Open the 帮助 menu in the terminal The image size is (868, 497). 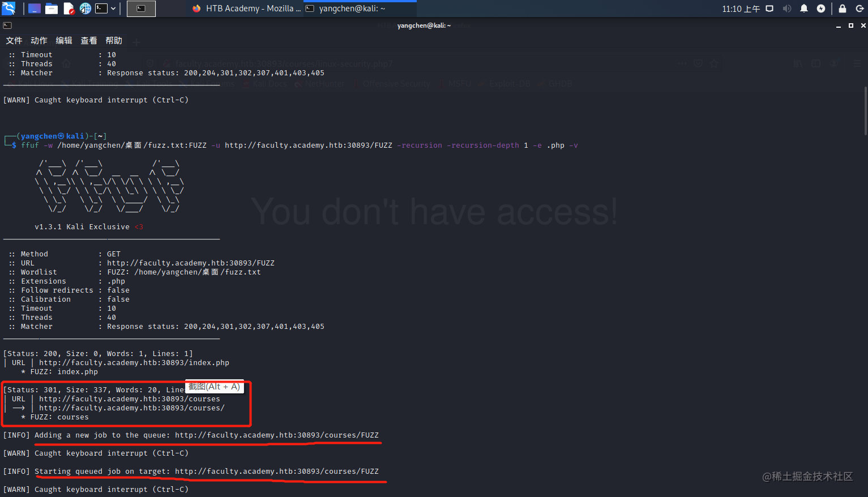(x=113, y=40)
